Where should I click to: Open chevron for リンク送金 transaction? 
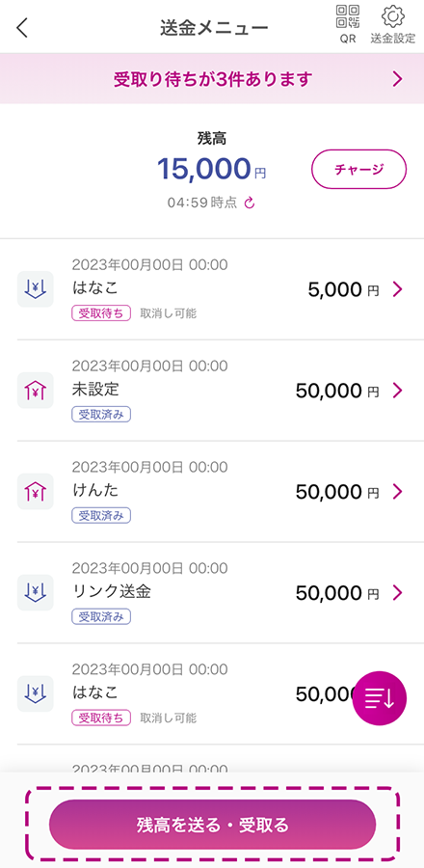(x=397, y=593)
